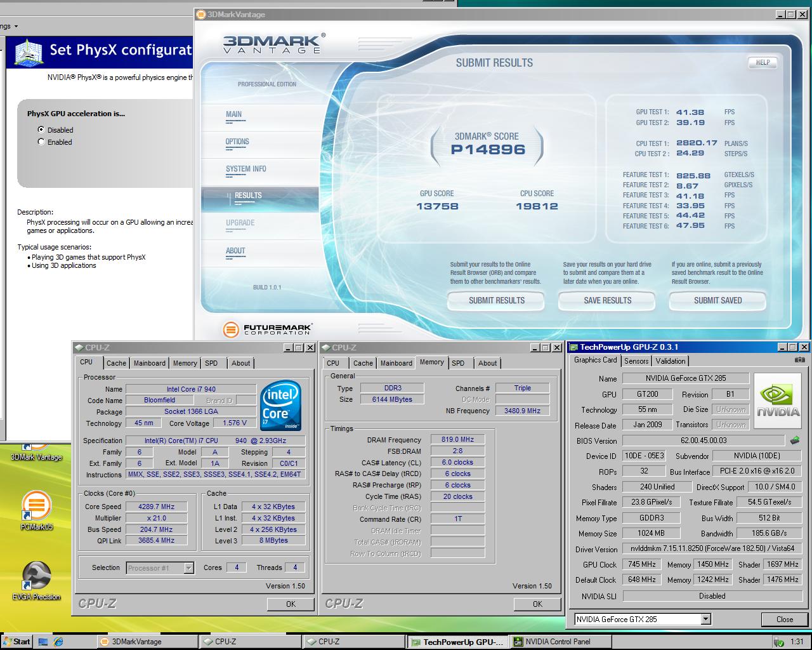Click the SUBMIT SAVED button
The image size is (812, 650).
(x=717, y=301)
